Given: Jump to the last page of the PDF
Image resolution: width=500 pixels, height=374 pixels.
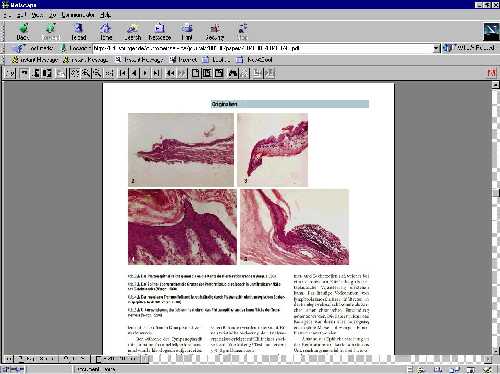Looking at the screenshot, I should (x=156, y=73).
